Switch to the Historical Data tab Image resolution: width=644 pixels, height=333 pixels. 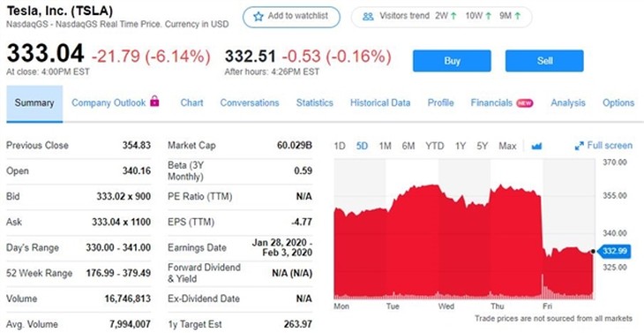pos(380,102)
